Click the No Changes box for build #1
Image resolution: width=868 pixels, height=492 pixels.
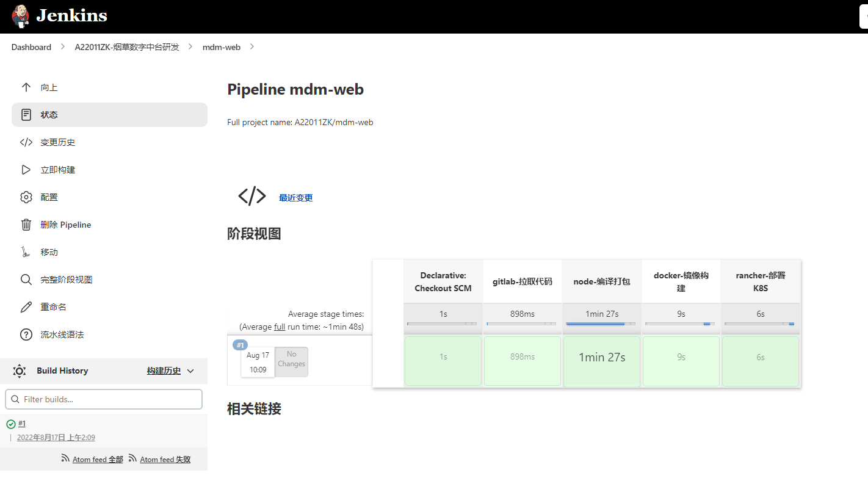pyautogui.click(x=291, y=362)
